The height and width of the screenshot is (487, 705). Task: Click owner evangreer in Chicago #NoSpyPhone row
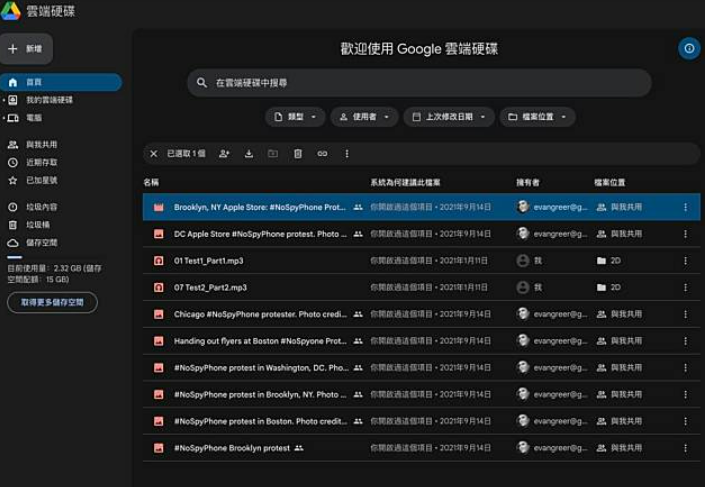pyautogui.click(x=552, y=314)
